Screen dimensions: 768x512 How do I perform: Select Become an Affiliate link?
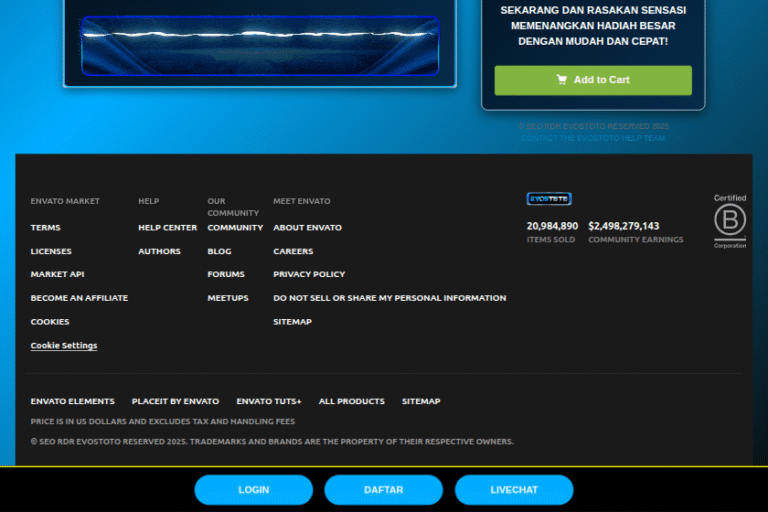79,298
